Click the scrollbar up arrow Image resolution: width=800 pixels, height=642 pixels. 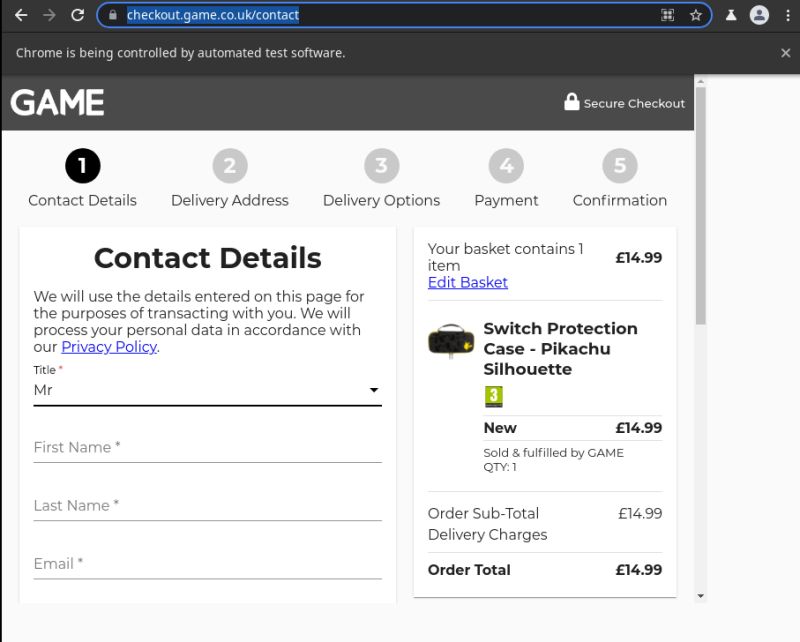point(701,81)
